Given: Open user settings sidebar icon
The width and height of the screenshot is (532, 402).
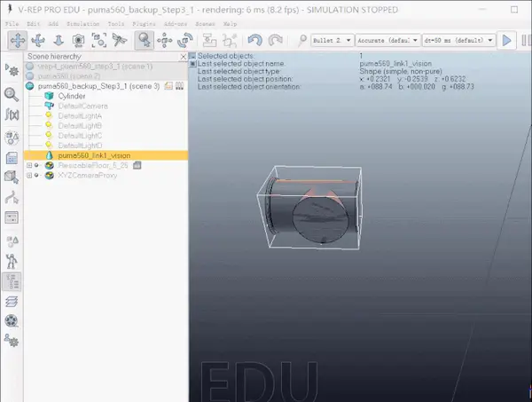Looking at the screenshot, I should (12, 340).
